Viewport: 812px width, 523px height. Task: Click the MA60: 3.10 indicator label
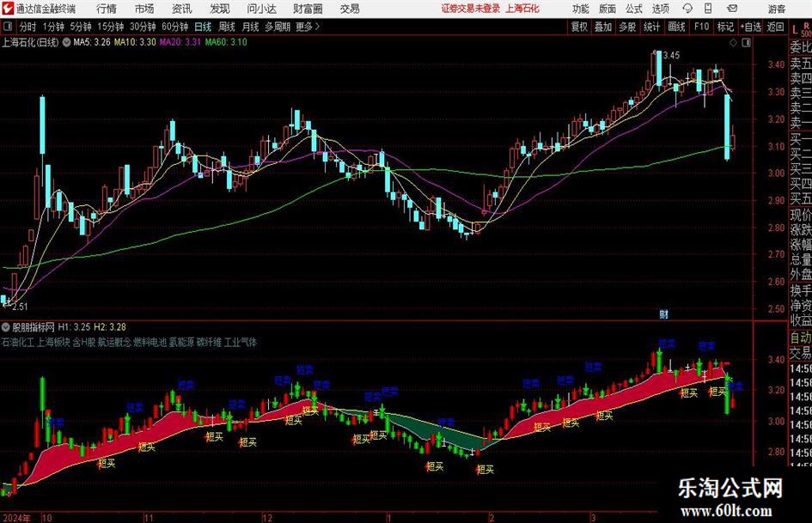(x=226, y=42)
